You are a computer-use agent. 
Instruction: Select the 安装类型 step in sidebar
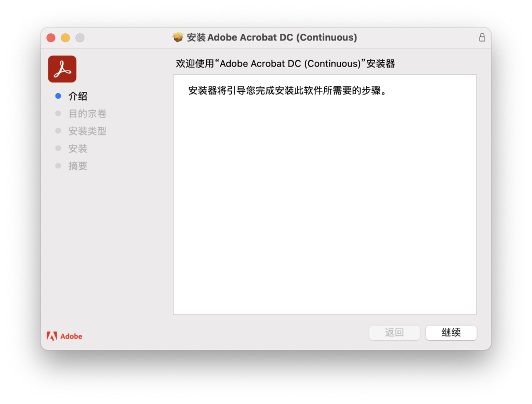[x=87, y=131]
